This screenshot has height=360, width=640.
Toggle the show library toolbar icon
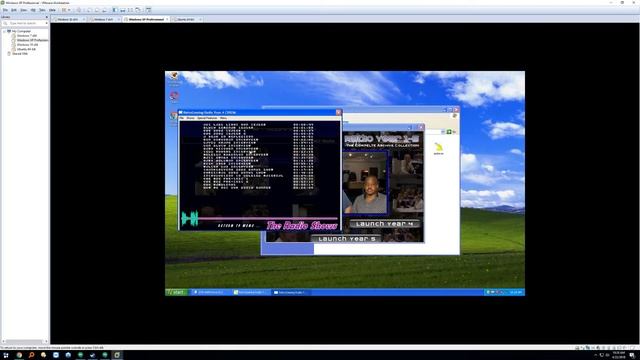(115, 10)
